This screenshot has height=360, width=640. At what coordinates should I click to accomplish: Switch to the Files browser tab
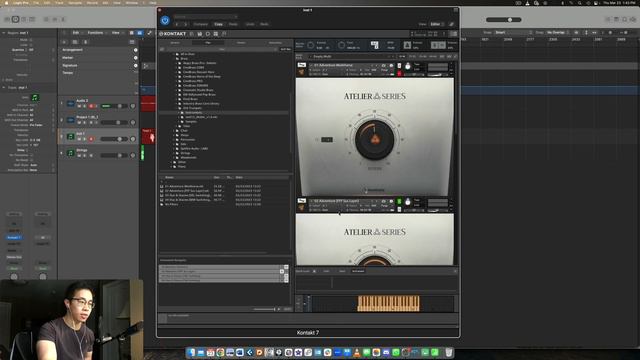pos(208,42)
